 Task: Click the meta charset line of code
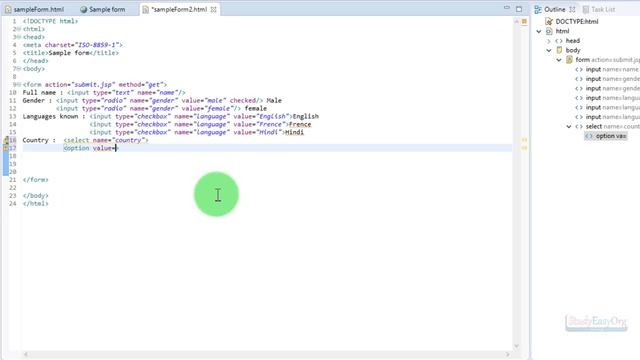(x=73, y=45)
